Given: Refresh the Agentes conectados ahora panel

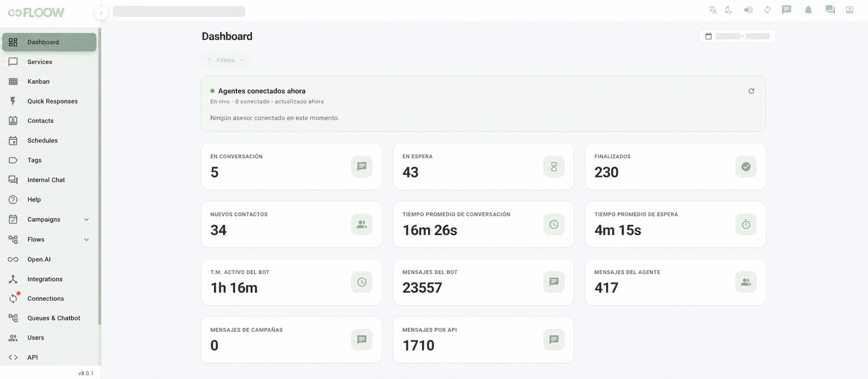Looking at the screenshot, I should tap(751, 91).
